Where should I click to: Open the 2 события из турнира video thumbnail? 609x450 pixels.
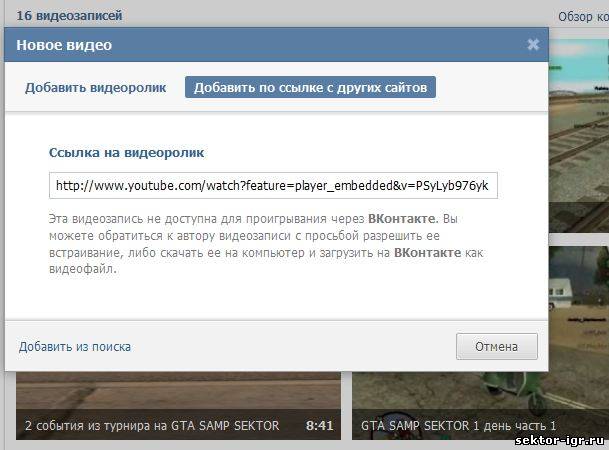pos(178,406)
